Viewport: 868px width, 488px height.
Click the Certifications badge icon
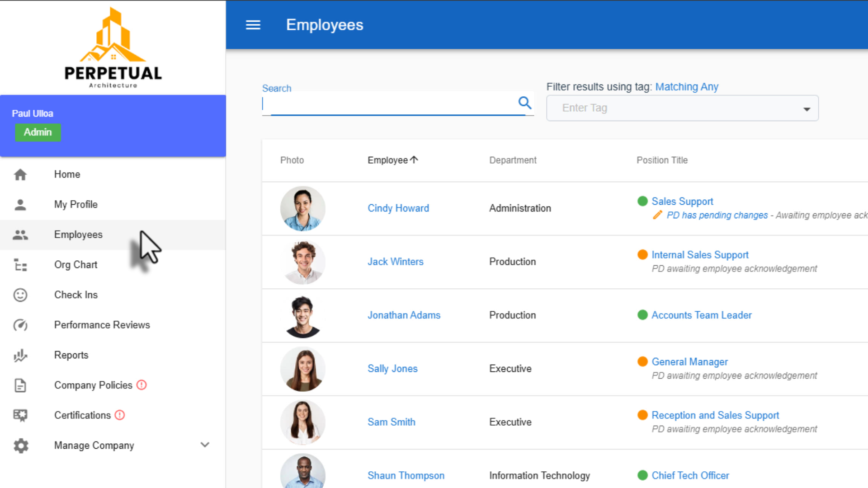(20, 415)
